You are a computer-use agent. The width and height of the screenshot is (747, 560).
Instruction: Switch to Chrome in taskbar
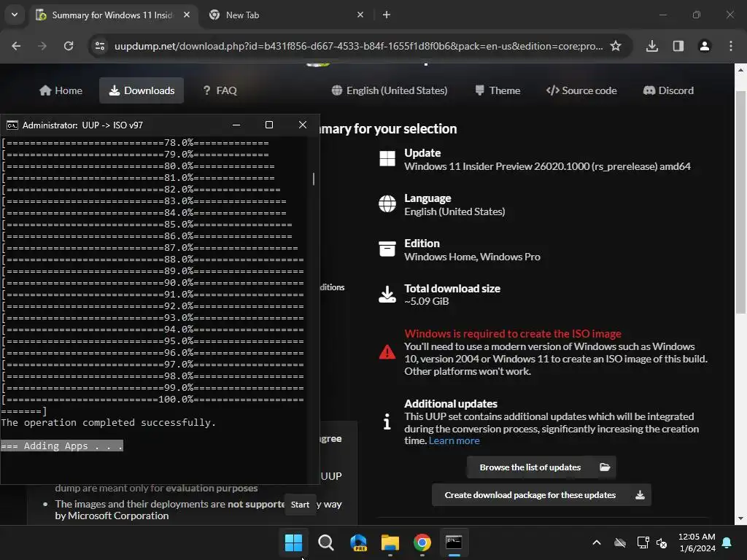(422, 542)
